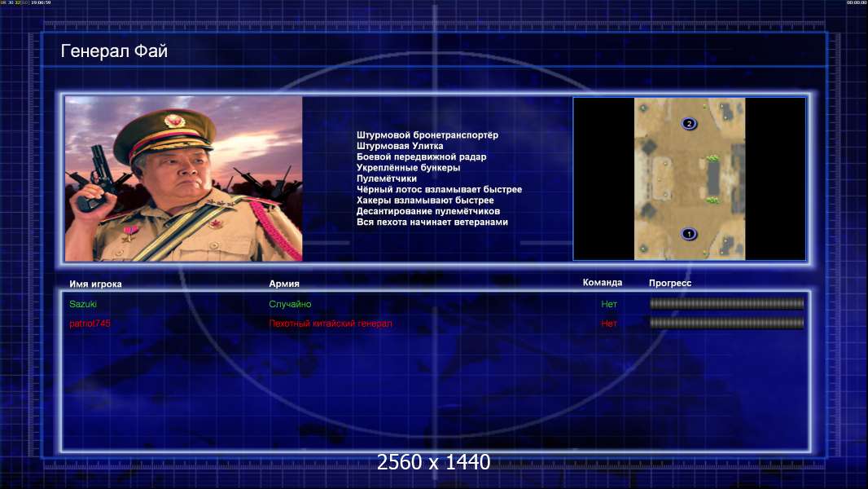Click player name 'Sazuki'
868x489 pixels.
pyautogui.click(x=83, y=304)
